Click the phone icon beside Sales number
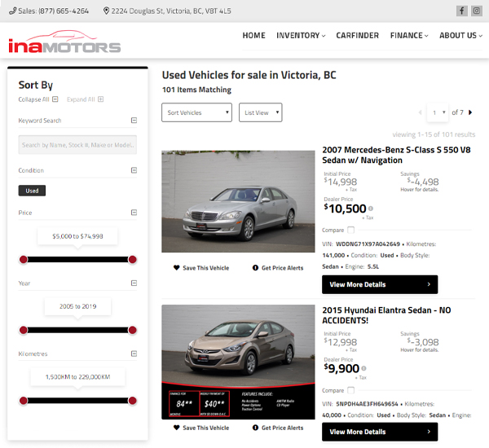489x448 pixels. pyautogui.click(x=12, y=11)
